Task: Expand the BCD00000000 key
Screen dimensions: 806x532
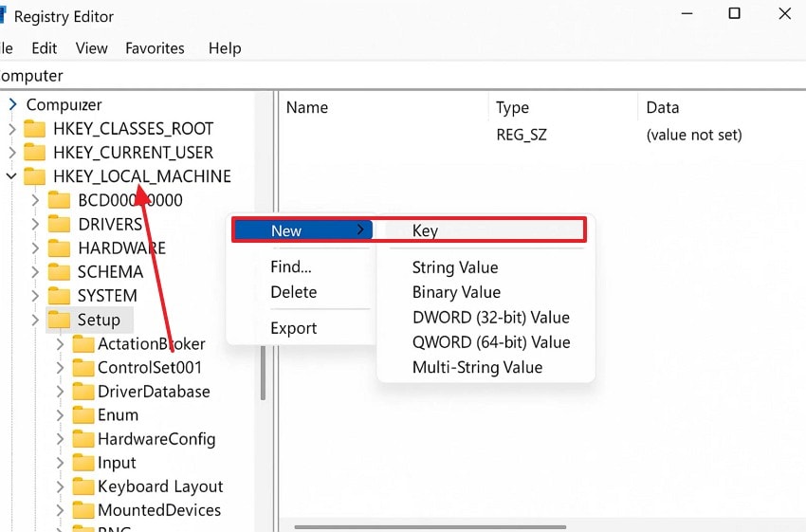Action: 35,200
